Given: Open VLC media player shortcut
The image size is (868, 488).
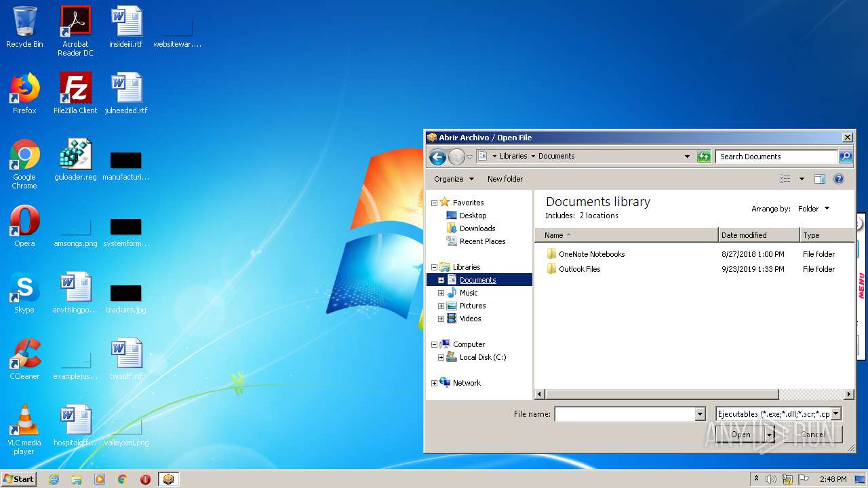Looking at the screenshot, I should click(x=24, y=430).
